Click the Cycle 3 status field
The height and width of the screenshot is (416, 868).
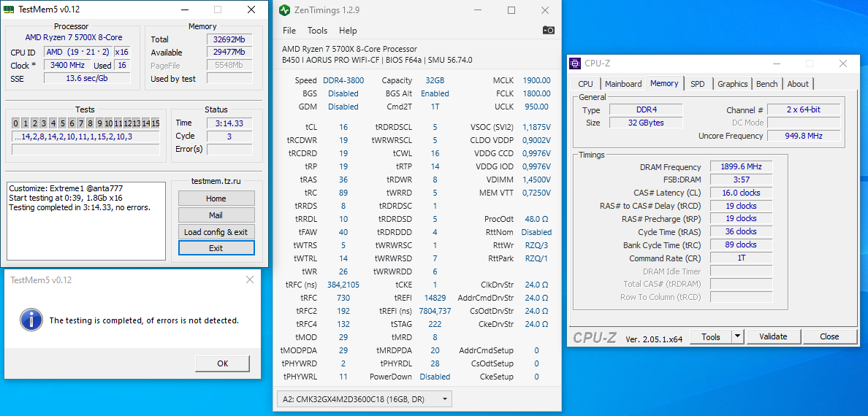point(229,136)
